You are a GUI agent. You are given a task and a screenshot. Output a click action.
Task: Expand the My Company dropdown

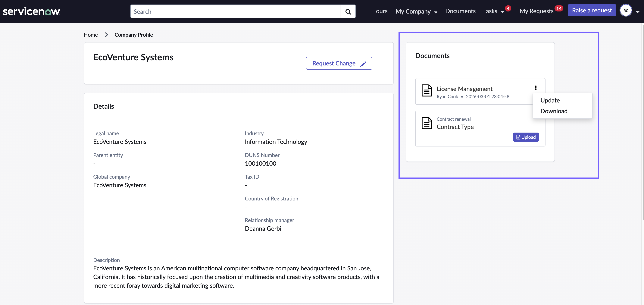tap(416, 11)
